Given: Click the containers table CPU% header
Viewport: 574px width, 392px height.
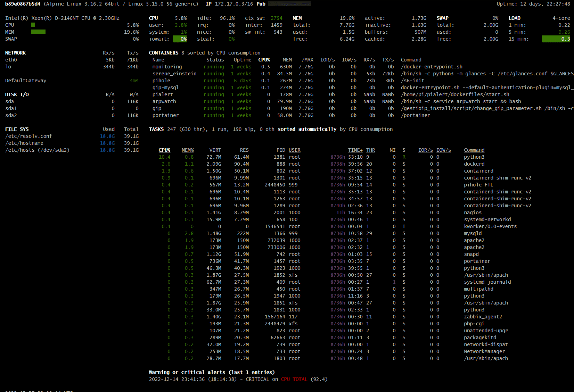Looking at the screenshot, I should coord(264,60).
